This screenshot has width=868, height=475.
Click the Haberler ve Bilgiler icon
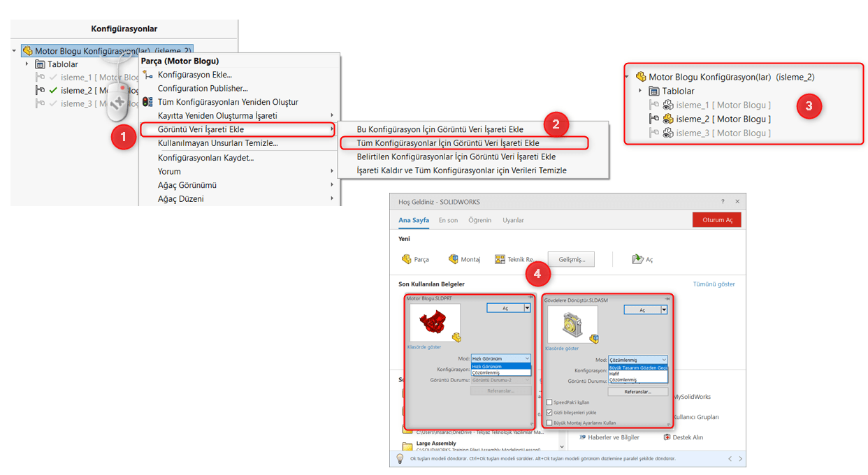tap(582, 437)
